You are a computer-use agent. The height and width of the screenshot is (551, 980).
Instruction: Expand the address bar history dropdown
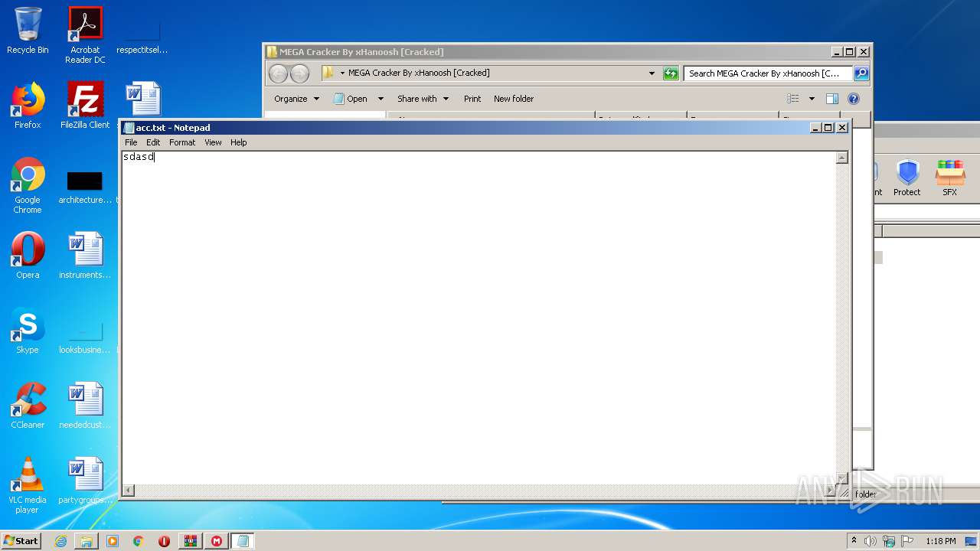[652, 73]
